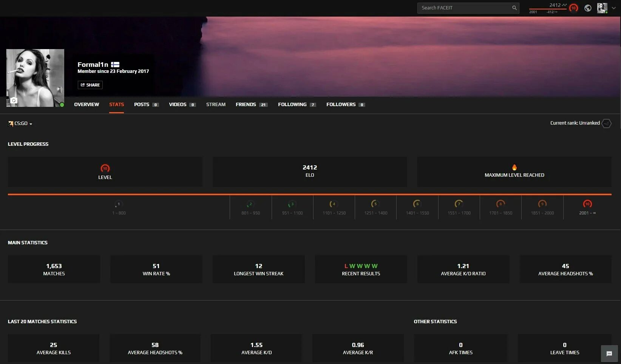621x364 pixels.
Task: Click the unranked rank badge icon
Action: click(607, 123)
